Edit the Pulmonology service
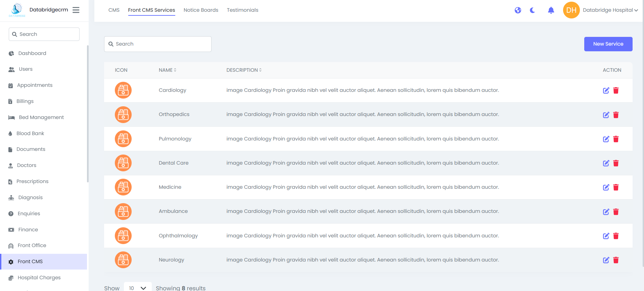644x291 pixels. [x=606, y=139]
